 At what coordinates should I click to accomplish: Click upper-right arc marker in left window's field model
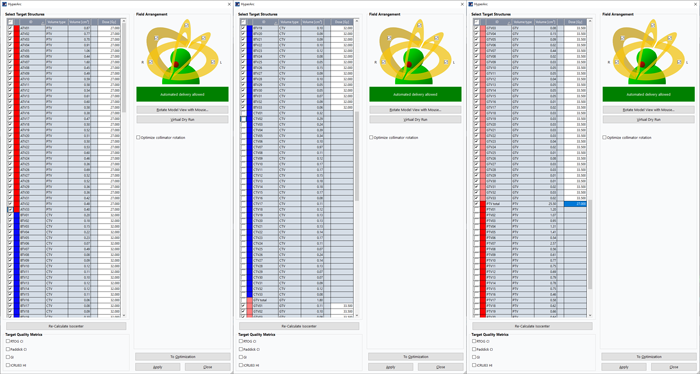tap(203, 38)
